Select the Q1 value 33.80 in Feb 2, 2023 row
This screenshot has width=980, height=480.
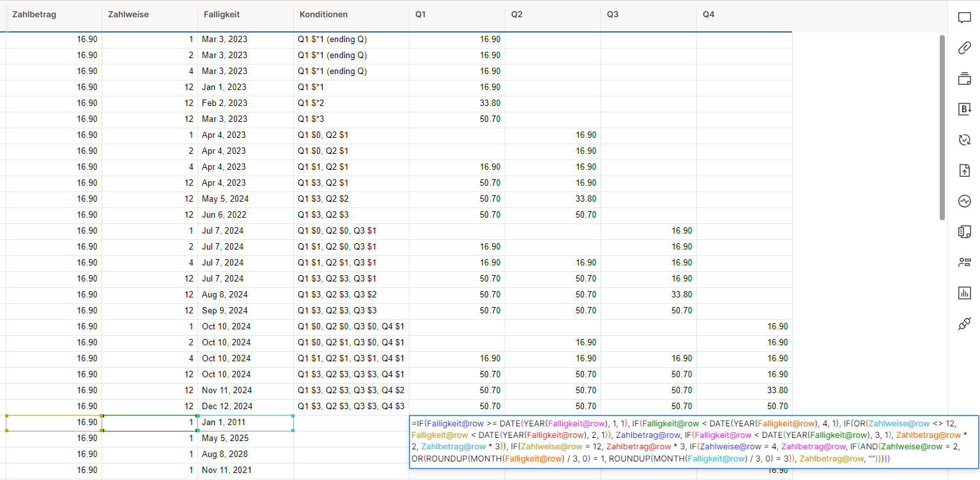click(x=457, y=103)
